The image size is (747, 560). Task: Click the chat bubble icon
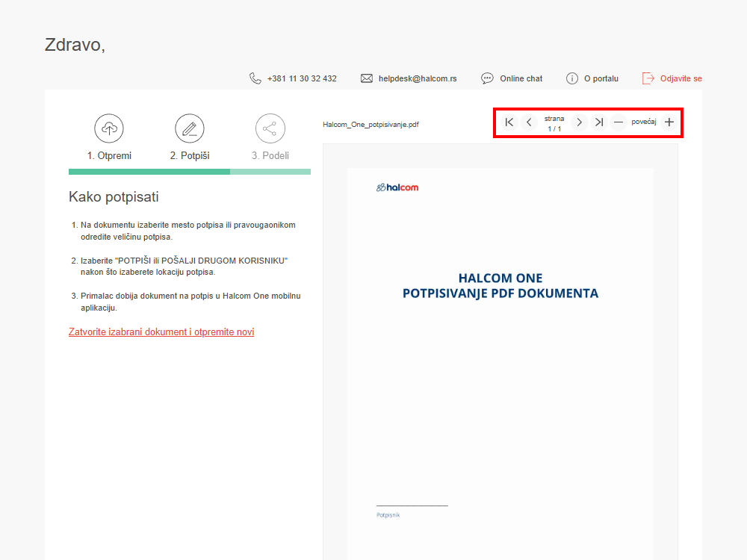point(487,78)
